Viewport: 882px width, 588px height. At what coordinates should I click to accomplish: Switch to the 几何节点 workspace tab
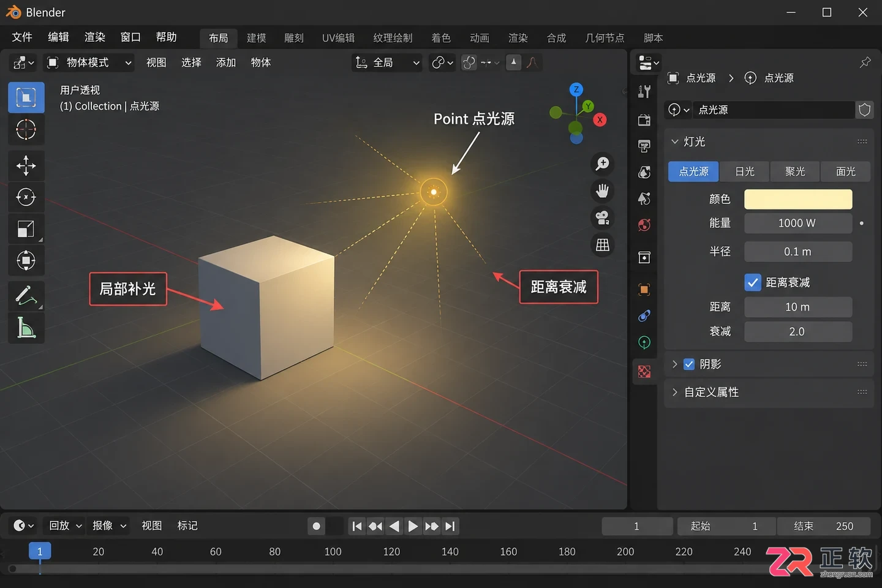pos(605,38)
